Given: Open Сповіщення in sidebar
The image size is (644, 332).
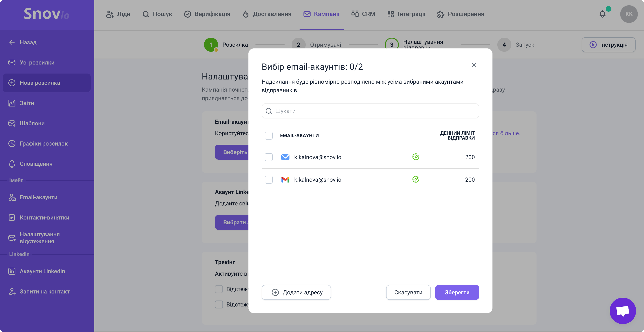Looking at the screenshot, I should tap(46, 164).
